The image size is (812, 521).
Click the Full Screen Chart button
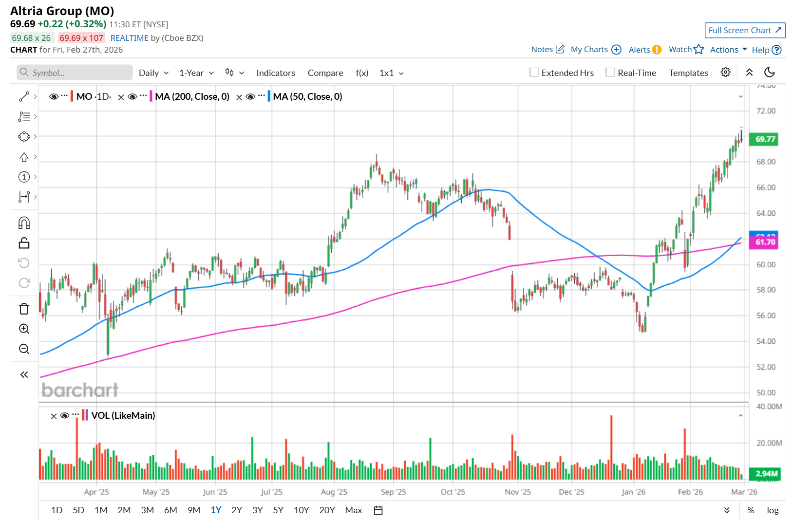(745, 30)
